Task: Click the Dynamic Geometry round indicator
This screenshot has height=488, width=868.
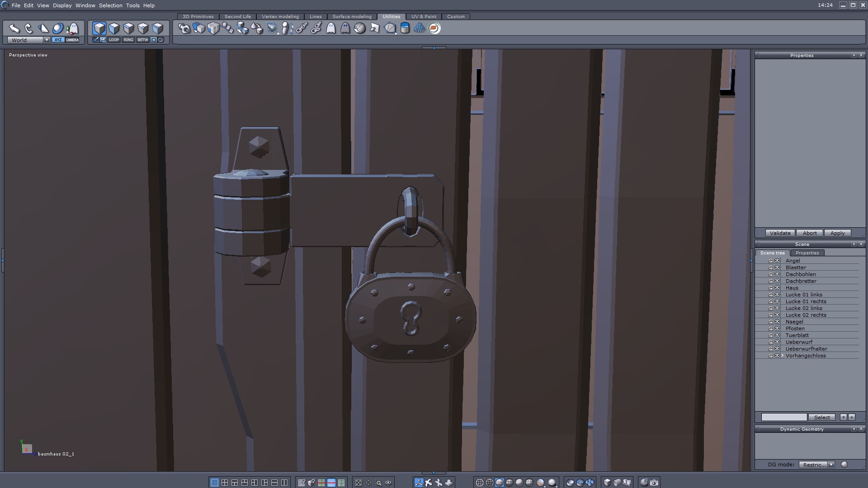Action: pyautogui.click(x=844, y=465)
